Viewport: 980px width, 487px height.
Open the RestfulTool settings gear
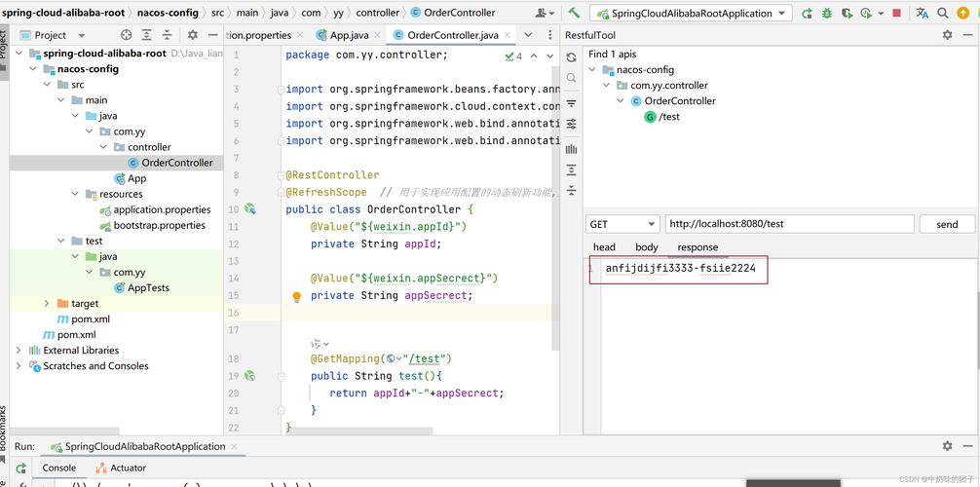948,35
